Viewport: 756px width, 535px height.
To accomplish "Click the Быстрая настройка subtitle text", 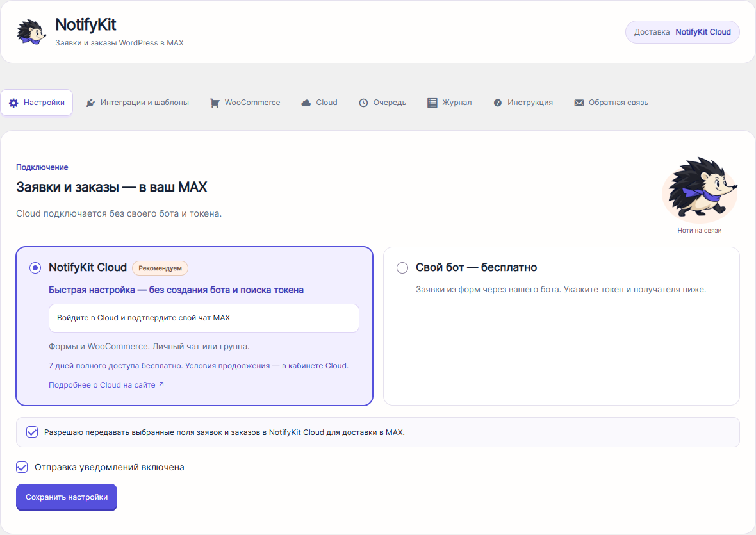I will (x=176, y=290).
